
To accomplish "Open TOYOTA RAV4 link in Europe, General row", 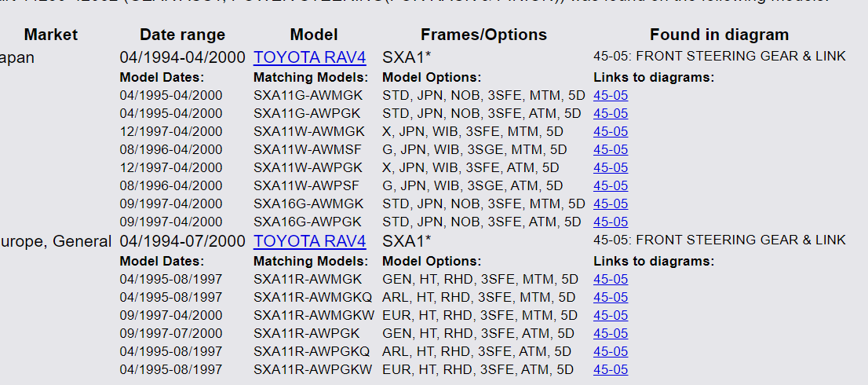I will click(x=310, y=241).
